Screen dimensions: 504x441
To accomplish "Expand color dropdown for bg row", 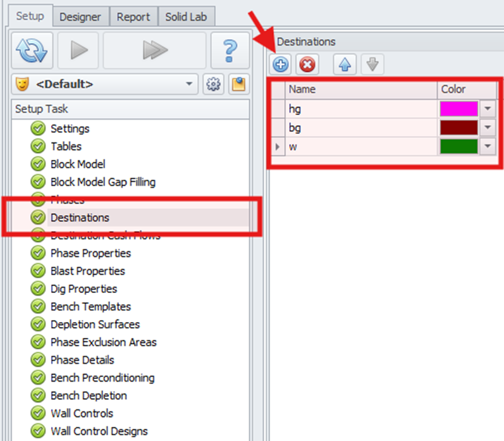I will (x=488, y=128).
